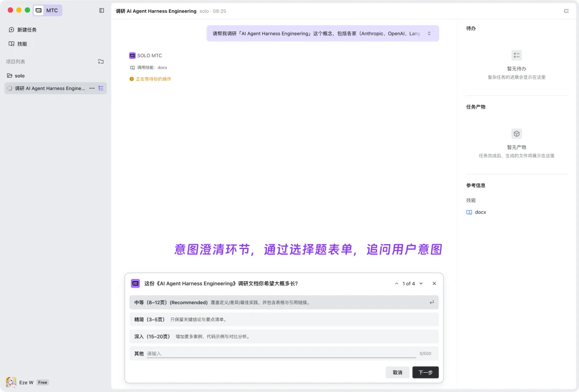Click the new folder icon next to 项目列表
This screenshot has height=392, width=579.
coord(101,61)
